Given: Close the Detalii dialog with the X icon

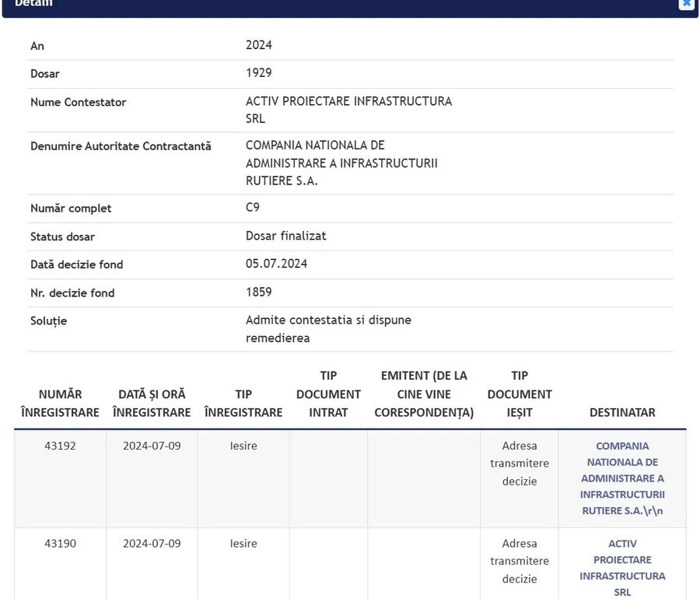Looking at the screenshot, I should coord(686,4).
